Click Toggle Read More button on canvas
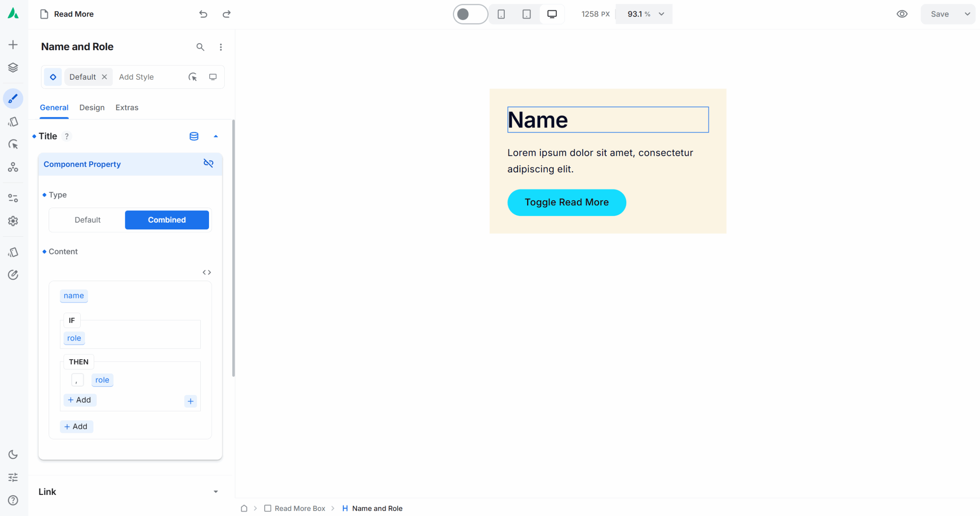This screenshot has height=516, width=980. (x=567, y=202)
